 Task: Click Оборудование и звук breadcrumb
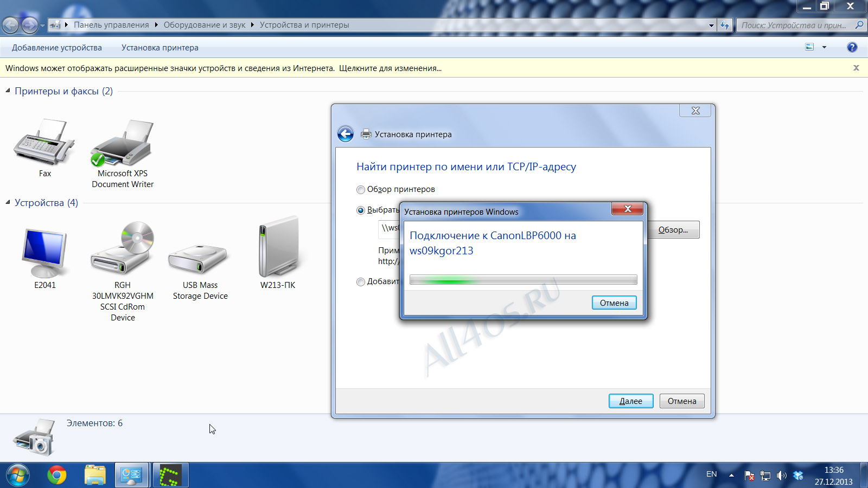point(205,25)
